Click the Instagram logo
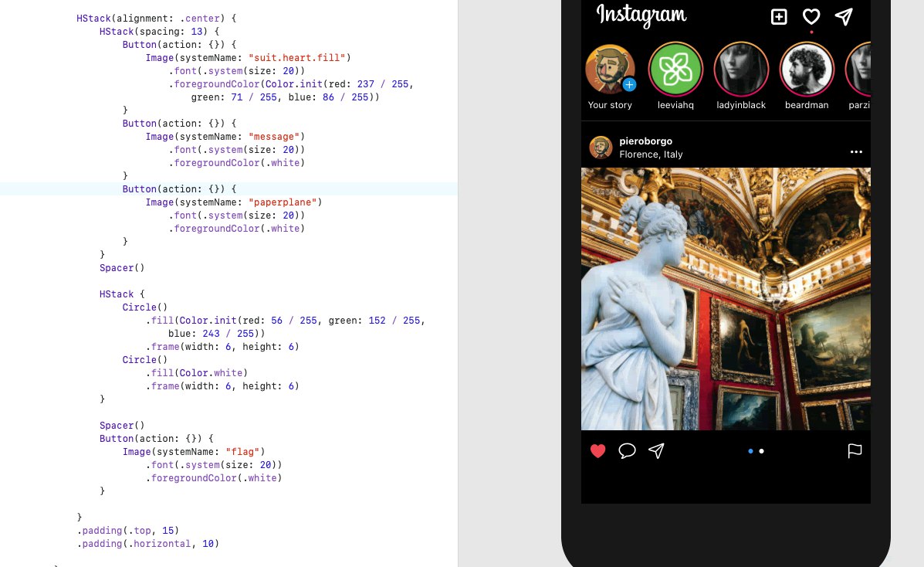Image resolution: width=924 pixels, height=567 pixels. click(x=641, y=15)
